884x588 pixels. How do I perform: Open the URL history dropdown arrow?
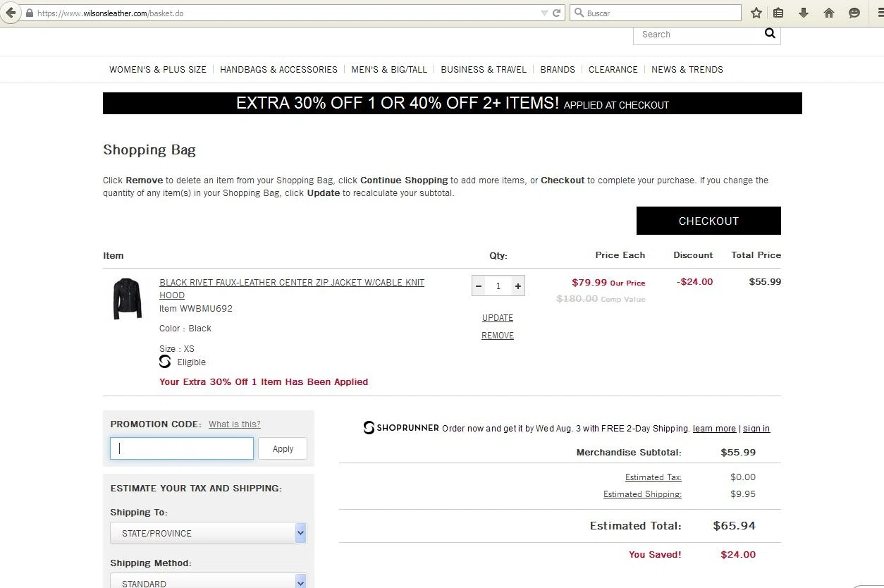pyautogui.click(x=544, y=13)
